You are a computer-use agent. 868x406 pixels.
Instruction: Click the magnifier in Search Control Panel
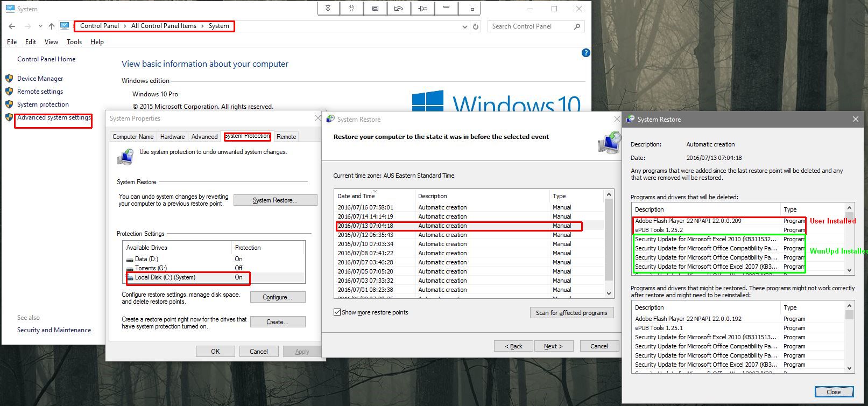[577, 26]
